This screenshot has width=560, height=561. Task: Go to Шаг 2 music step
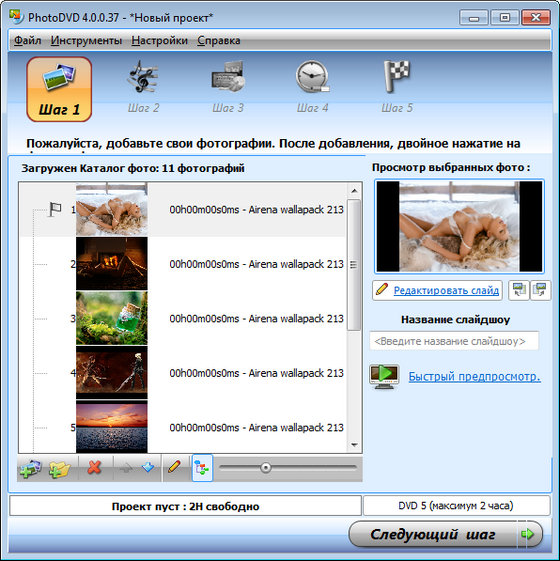click(143, 86)
